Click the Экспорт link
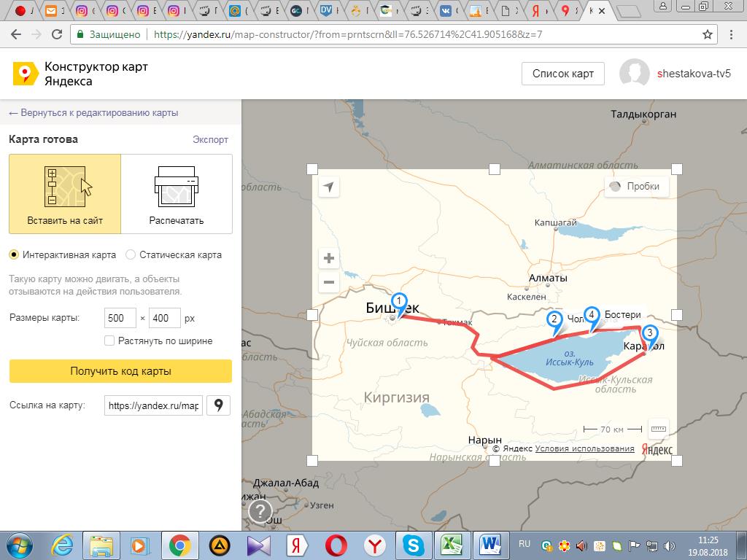The height and width of the screenshot is (560, 747). [211, 139]
